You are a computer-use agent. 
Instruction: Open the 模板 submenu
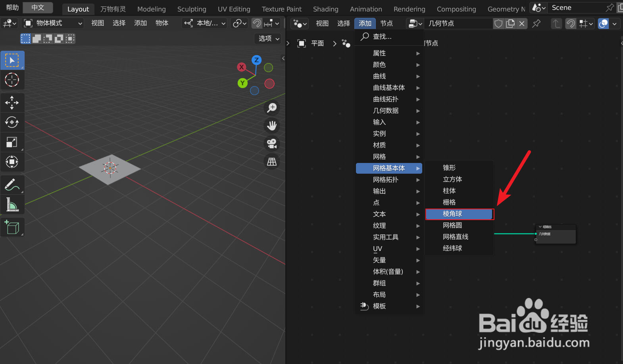coord(389,306)
